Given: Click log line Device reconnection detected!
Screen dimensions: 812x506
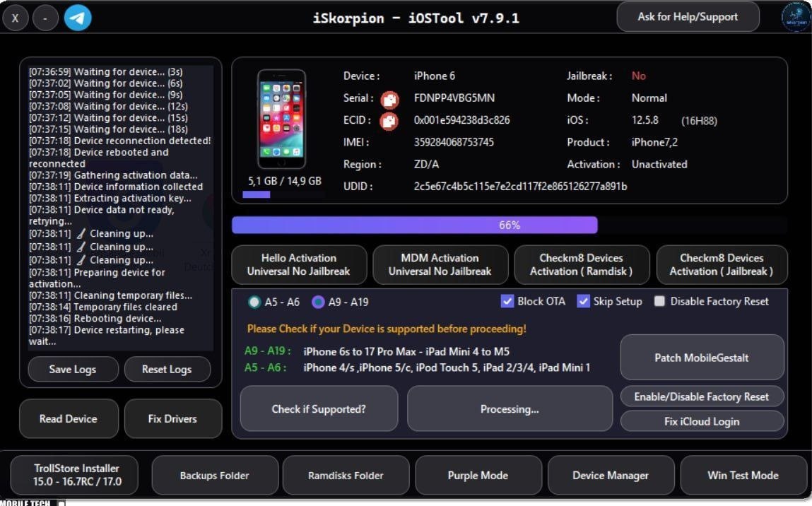Looking at the screenshot, I should click(x=119, y=141).
